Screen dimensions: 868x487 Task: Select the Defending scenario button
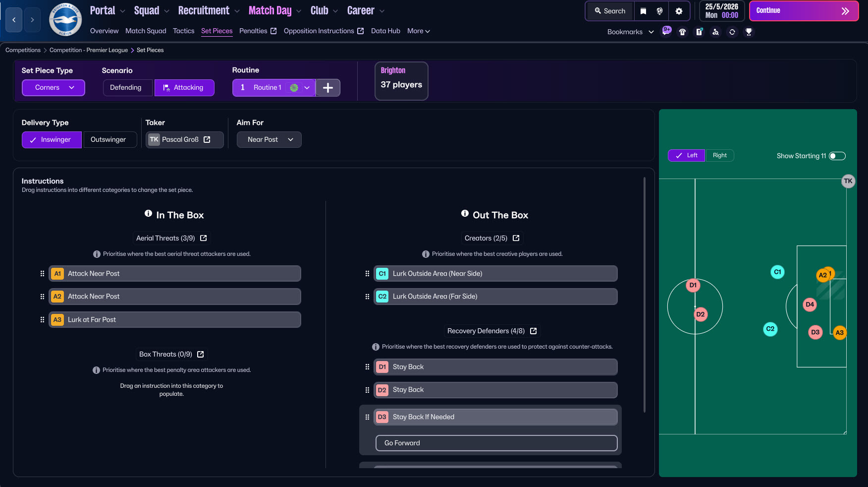pyautogui.click(x=126, y=88)
